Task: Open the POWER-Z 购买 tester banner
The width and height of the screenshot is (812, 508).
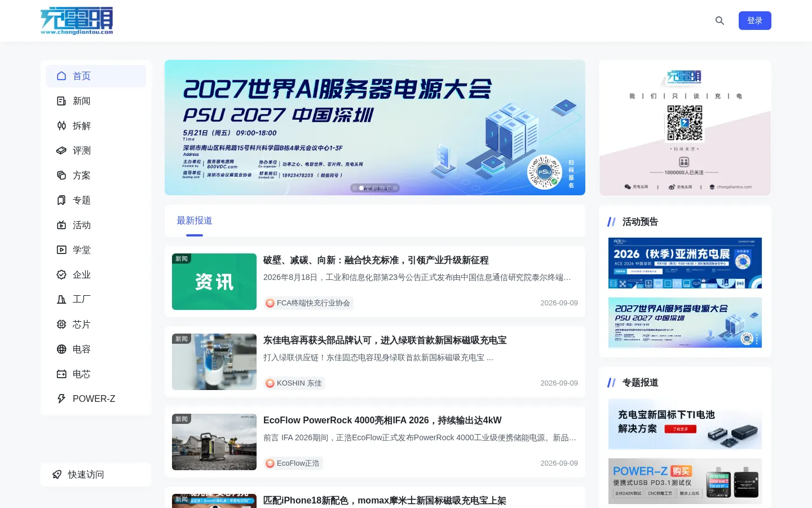Action: click(x=685, y=481)
